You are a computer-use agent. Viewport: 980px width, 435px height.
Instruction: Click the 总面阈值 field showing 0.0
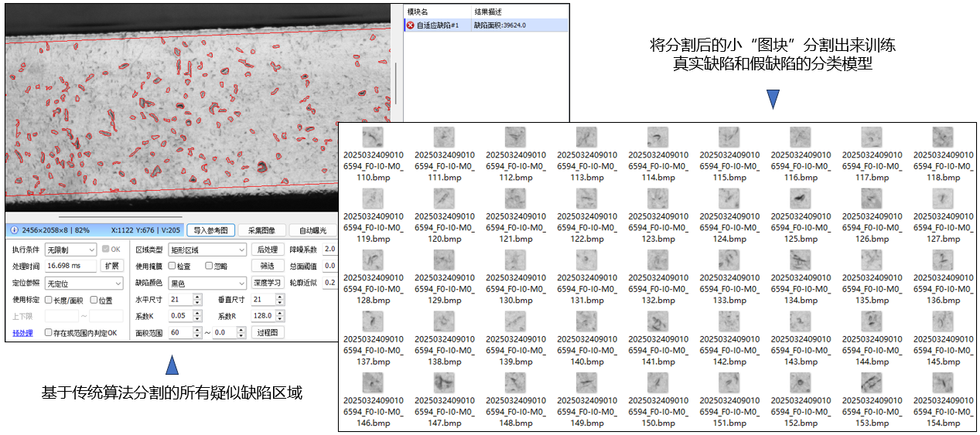pos(330,266)
